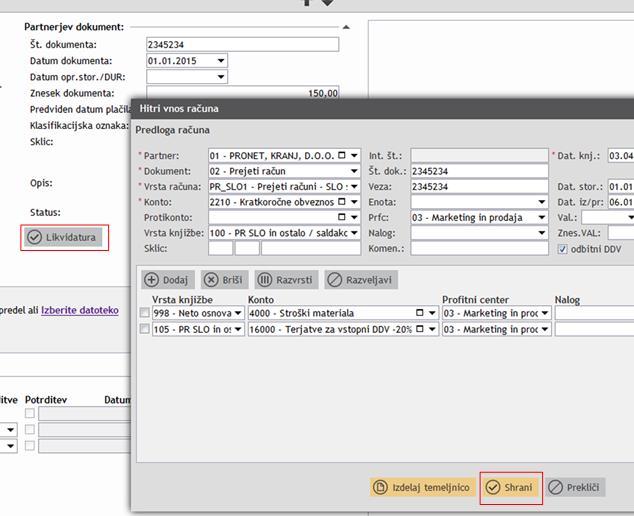Click the second row Nalog cell
Viewport: 634px width, 516px height.
coord(594,329)
